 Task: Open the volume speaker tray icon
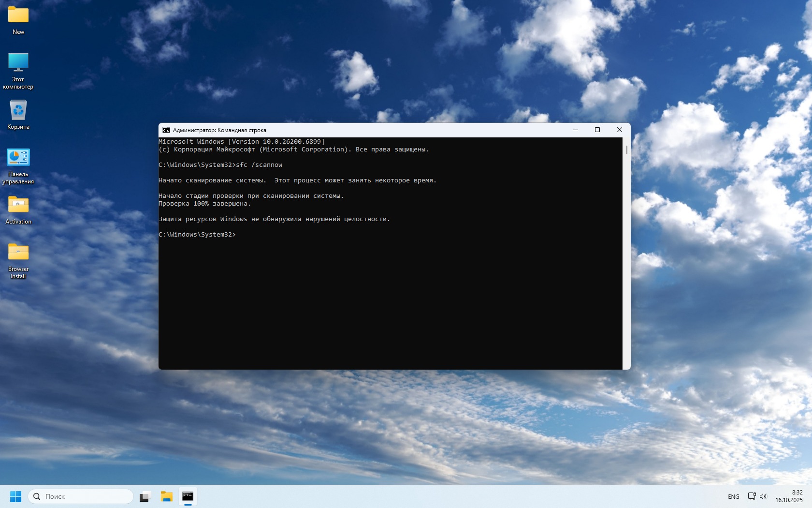(763, 496)
